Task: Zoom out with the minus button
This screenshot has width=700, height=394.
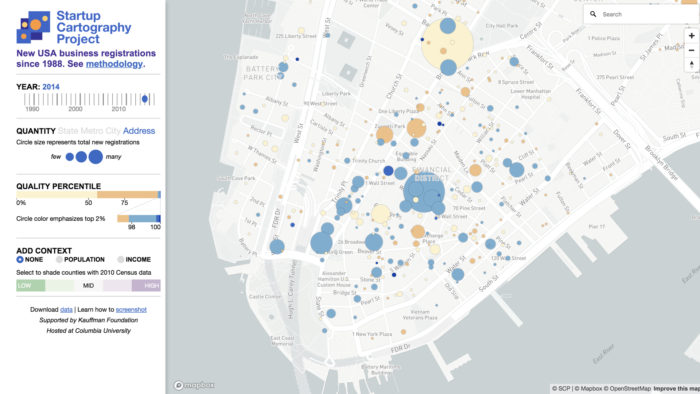Action: [692, 50]
